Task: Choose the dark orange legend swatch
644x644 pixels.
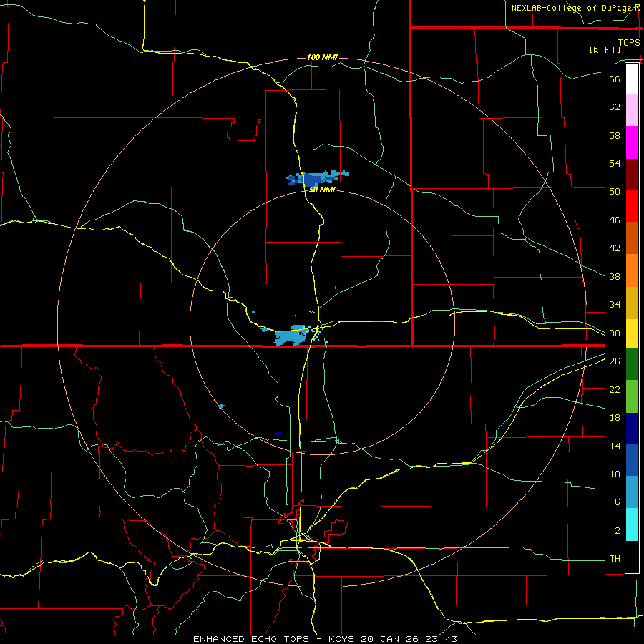Action: 632,238
